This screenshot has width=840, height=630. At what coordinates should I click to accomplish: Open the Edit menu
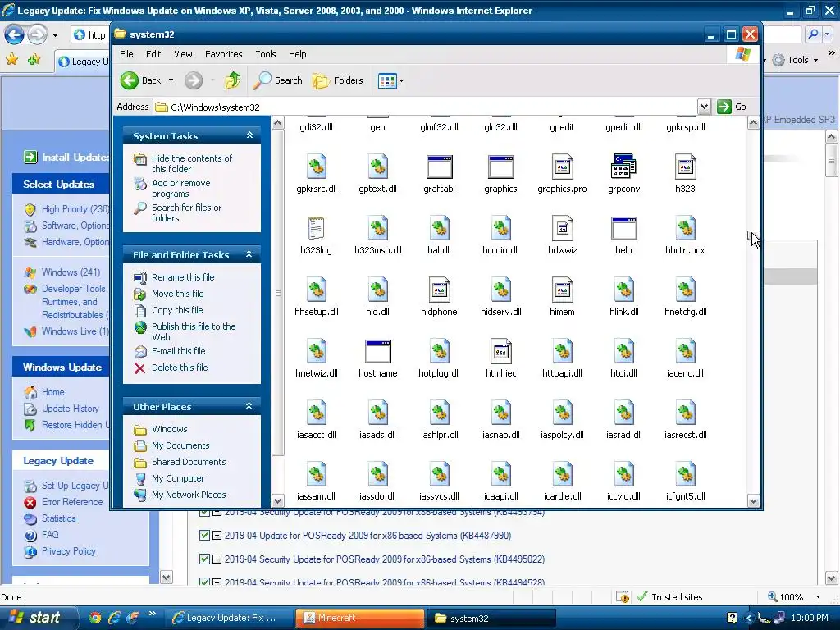(x=153, y=54)
